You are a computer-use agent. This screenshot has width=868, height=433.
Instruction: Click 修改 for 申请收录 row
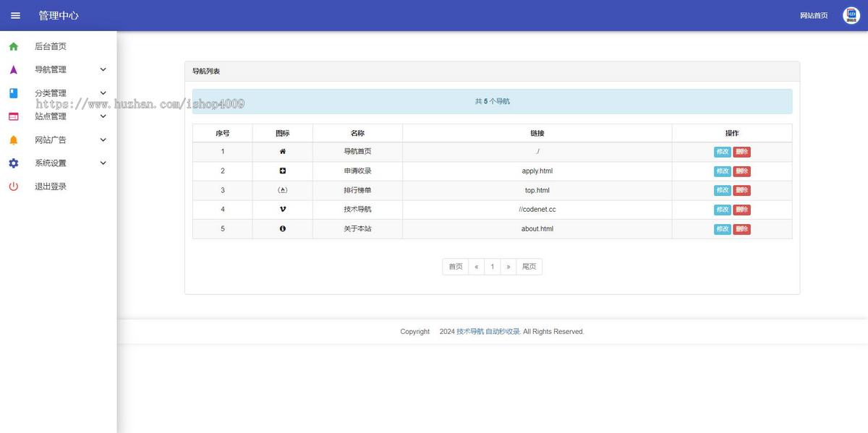[x=723, y=171]
